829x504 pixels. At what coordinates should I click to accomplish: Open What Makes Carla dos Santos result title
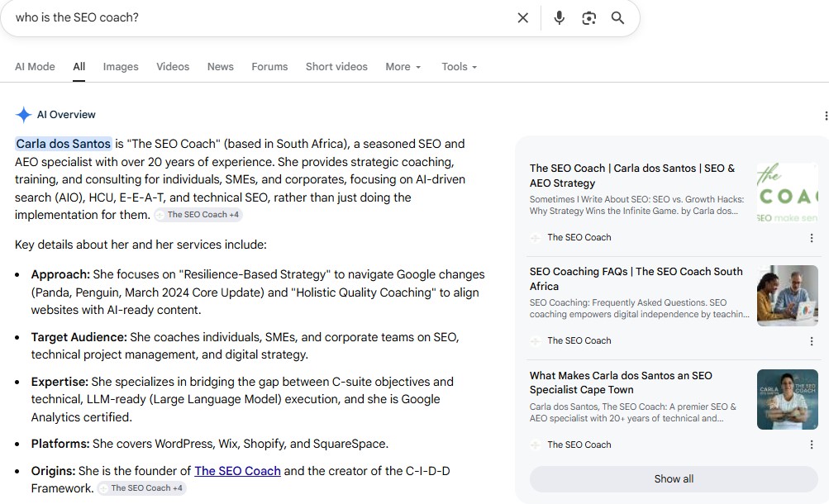pos(621,383)
